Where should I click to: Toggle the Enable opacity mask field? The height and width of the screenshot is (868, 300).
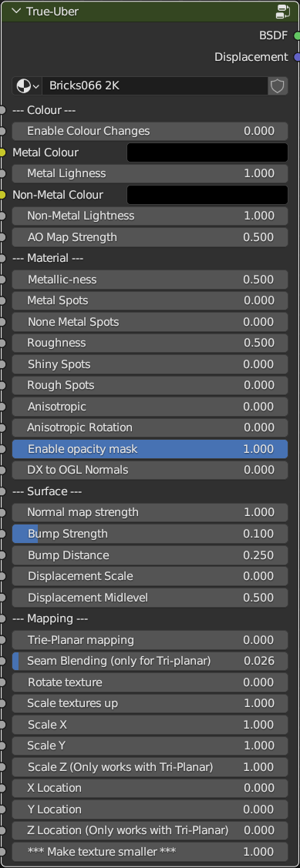[x=150, y=449]
